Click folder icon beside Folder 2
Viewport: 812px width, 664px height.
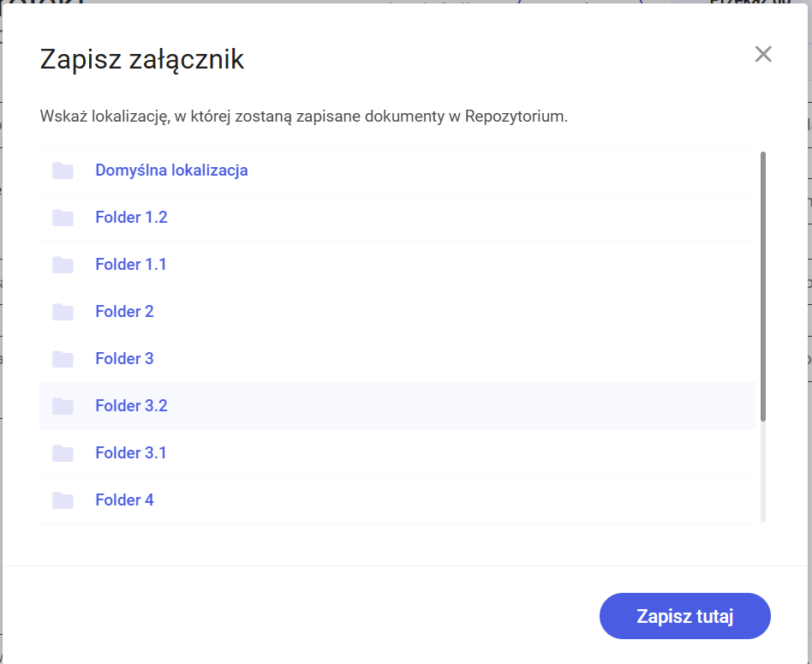(x=63, y=312)
